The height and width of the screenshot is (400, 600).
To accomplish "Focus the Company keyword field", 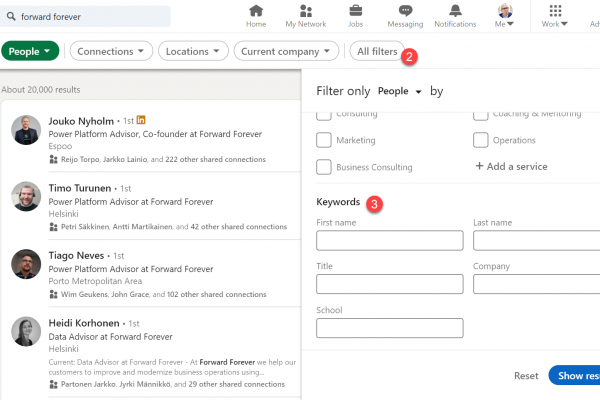I will (536, 284).
